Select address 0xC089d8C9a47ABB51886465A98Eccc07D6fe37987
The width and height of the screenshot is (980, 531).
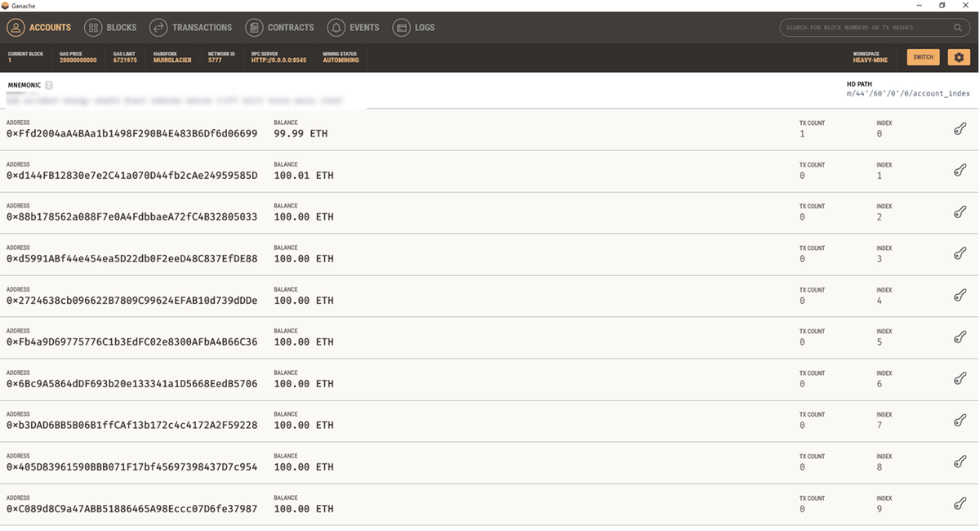(x=131, y=508)
